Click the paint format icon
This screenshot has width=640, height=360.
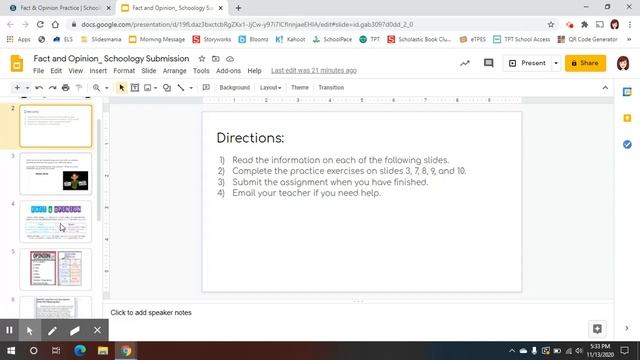79,88
